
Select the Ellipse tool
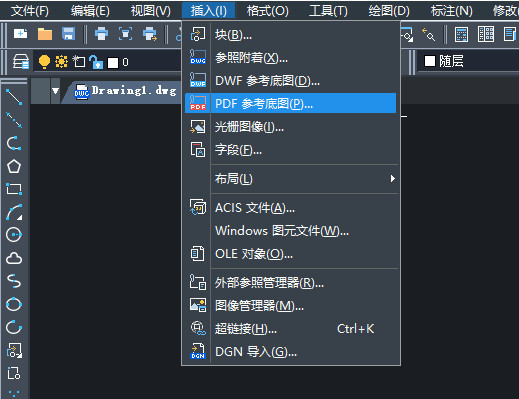click(14, 304)
